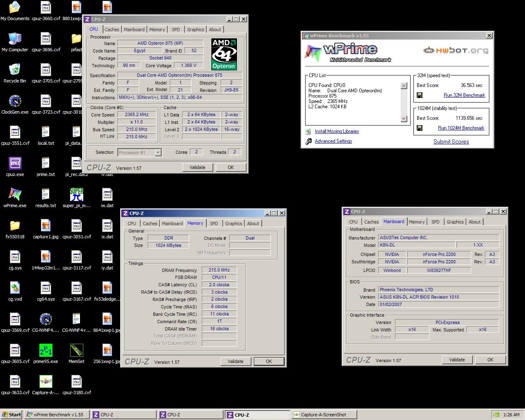
Task: Click the NVIDIA system tray icon
Action: click(x=496, y=415)
